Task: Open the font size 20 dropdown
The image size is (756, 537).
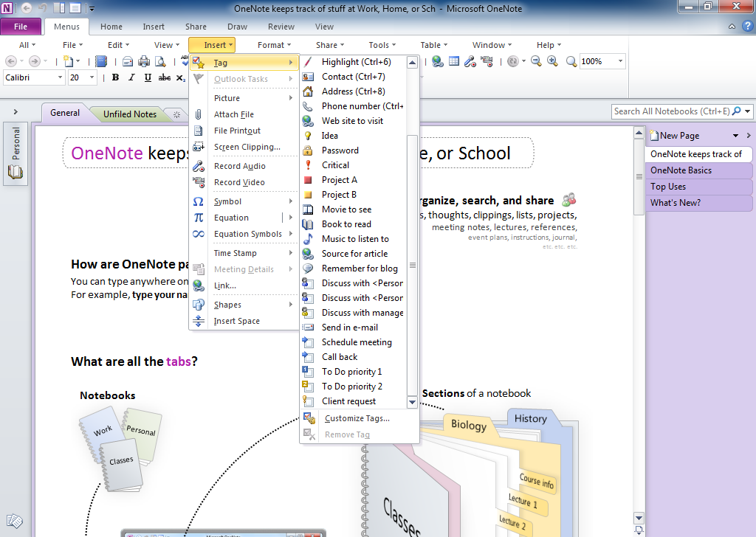Action: (x=92, y=77)
